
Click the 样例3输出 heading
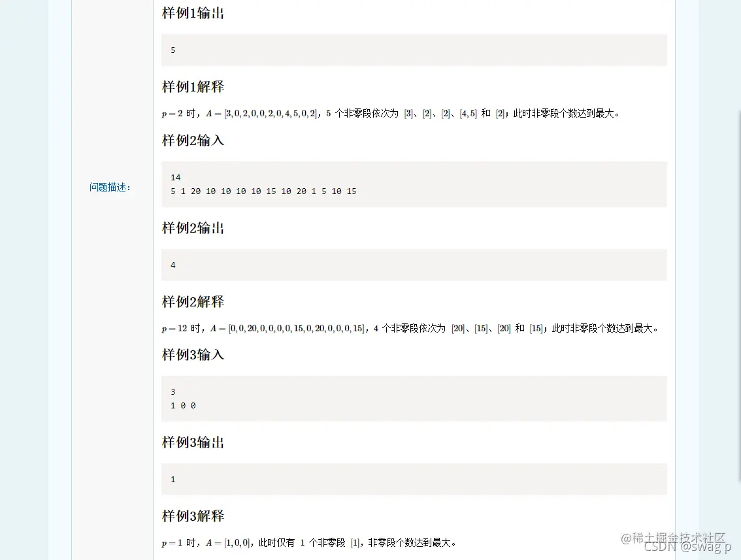click(x=192, y=442)
